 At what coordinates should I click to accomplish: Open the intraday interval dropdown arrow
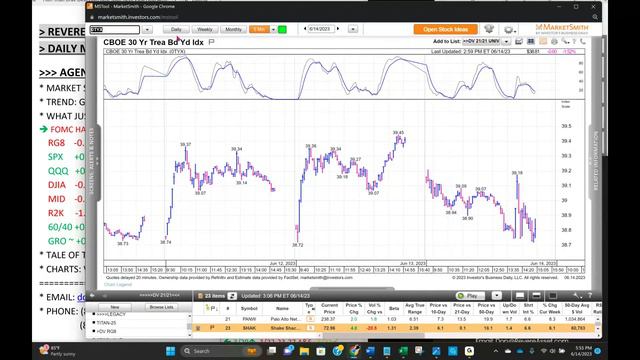pos(273,29)
